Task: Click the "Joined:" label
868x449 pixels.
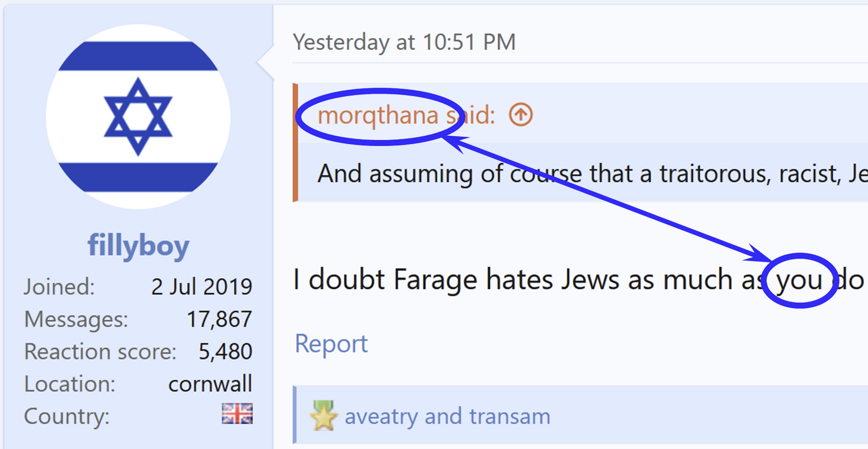Action: coord(59,287)
